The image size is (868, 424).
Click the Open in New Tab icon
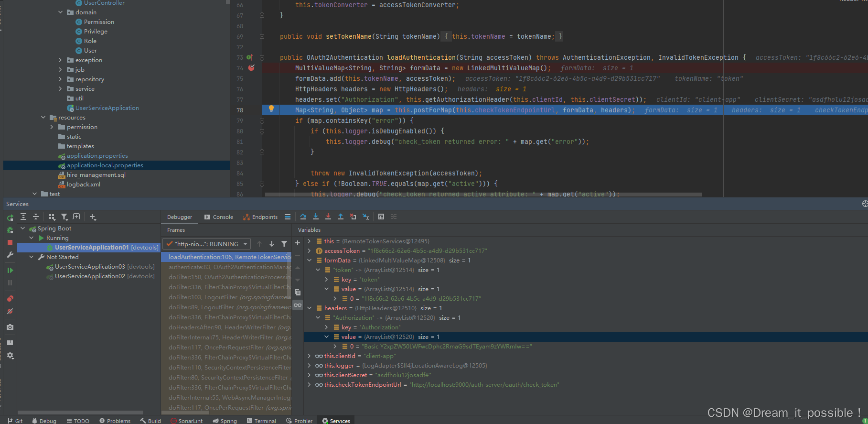click(x=76, y=217)
